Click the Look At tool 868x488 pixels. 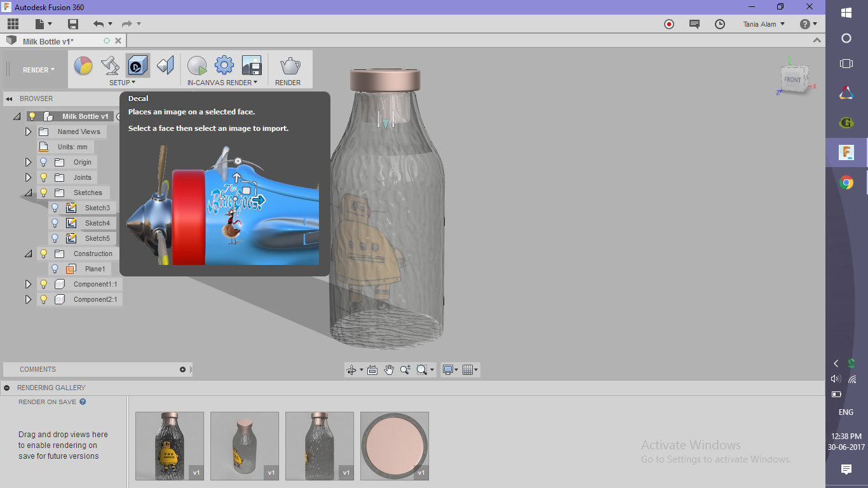(x=372, y=370)
